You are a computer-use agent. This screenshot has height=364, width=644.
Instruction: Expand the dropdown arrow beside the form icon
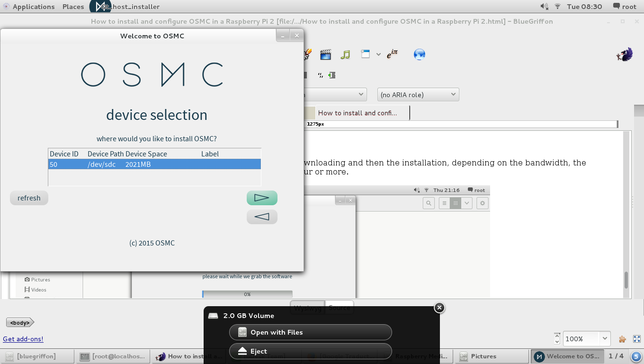pos(378,55)
